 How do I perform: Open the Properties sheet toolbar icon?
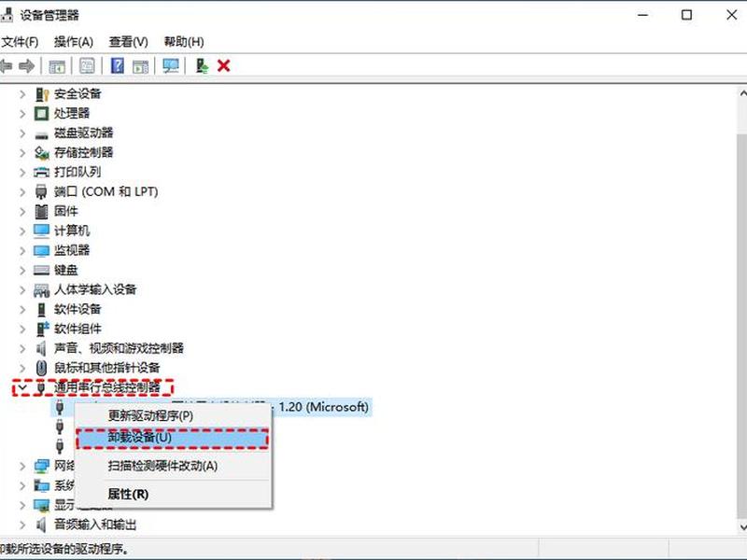pos(87,65)
